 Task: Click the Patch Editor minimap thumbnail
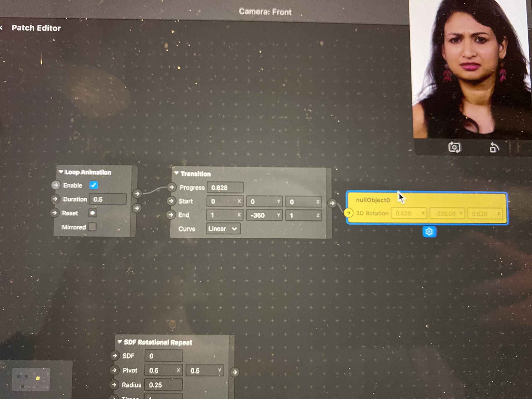[x=31, y=379]
